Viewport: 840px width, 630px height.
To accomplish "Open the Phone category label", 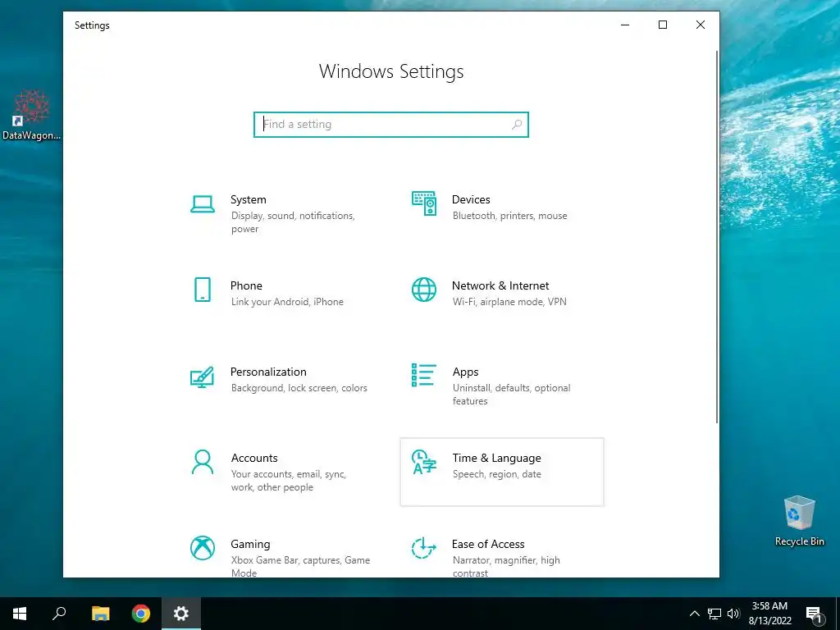I will 246,285.
